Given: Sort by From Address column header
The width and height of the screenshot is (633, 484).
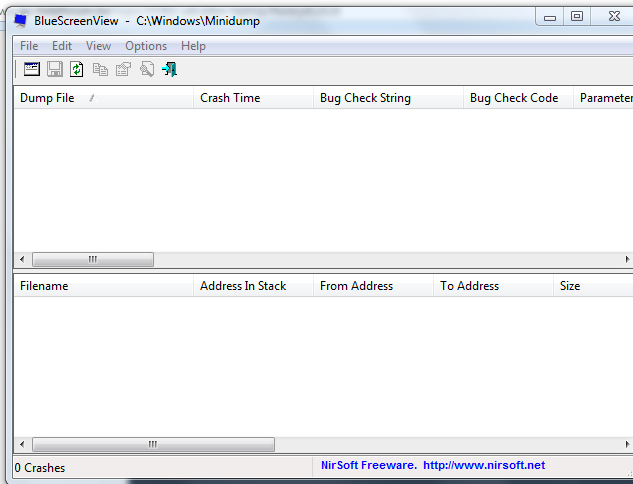Looking at the screenshot, I should (373, 286).
